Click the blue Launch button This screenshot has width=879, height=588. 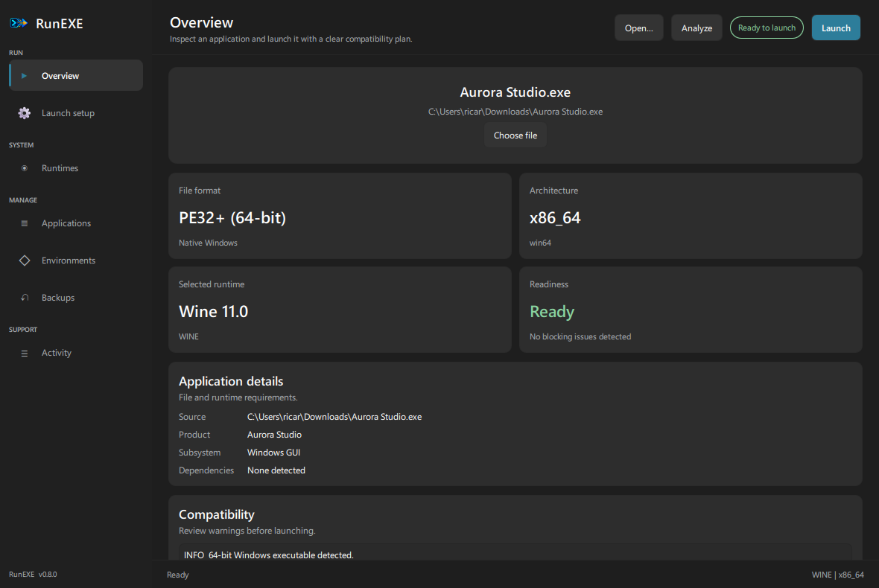coord(836,28)
